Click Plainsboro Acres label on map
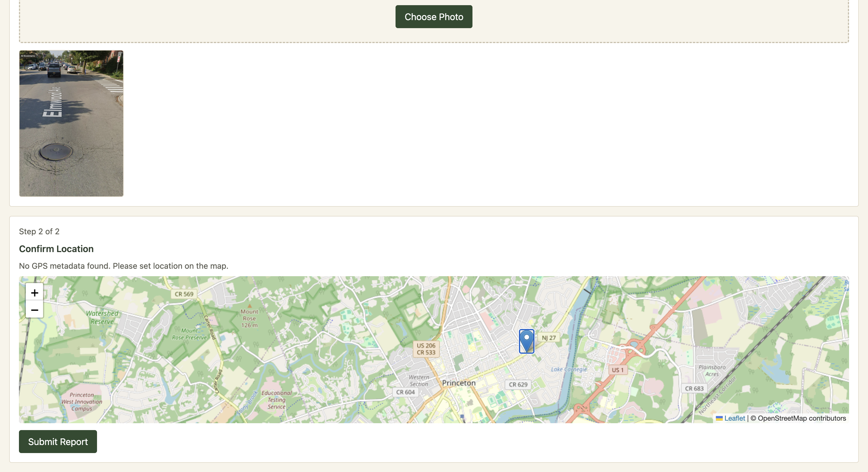Viewport: 868px width, 472px height. pyautogui.click(x=712, y=371)
